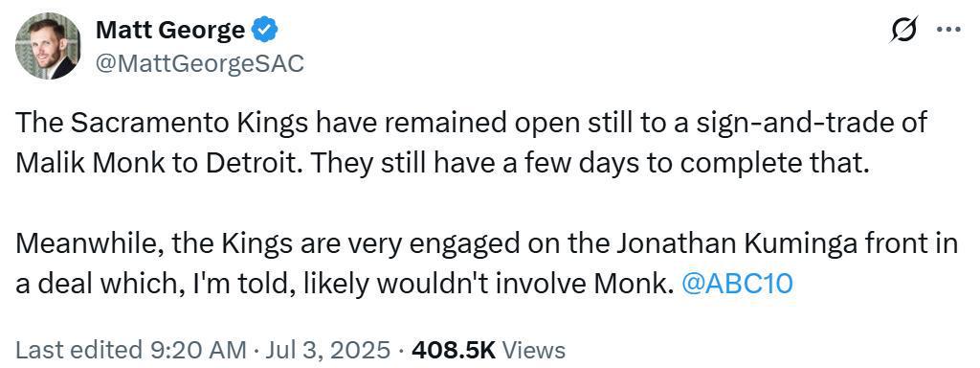Open Matt George's profile photo
The image size is (980, 368).
click(x=48, y=46)
